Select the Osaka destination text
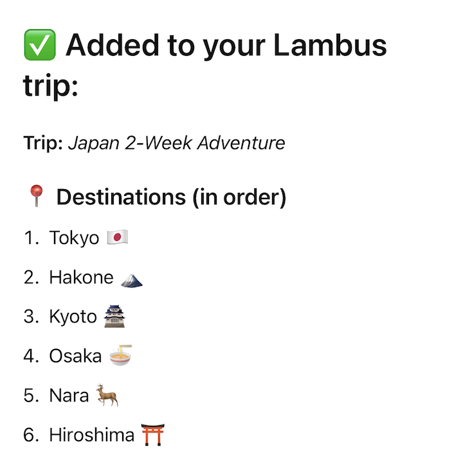The image size is (454, 476). click(x=75, y=357)
